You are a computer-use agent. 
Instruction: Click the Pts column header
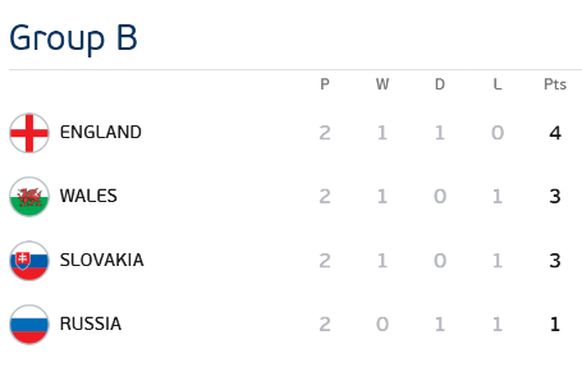(555, 84)
